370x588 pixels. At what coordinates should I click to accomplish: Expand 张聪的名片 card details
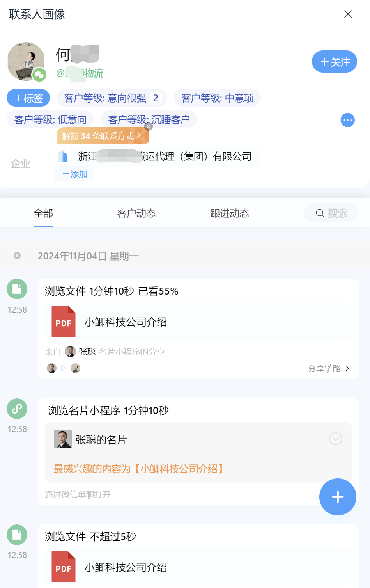click(336, 439)
